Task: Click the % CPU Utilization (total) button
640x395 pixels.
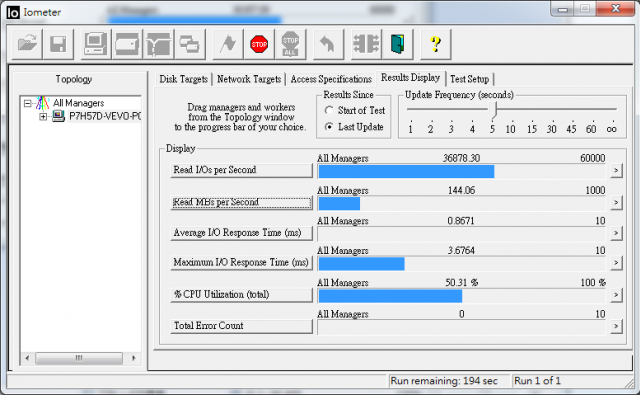Action: (x=241, y=295)
